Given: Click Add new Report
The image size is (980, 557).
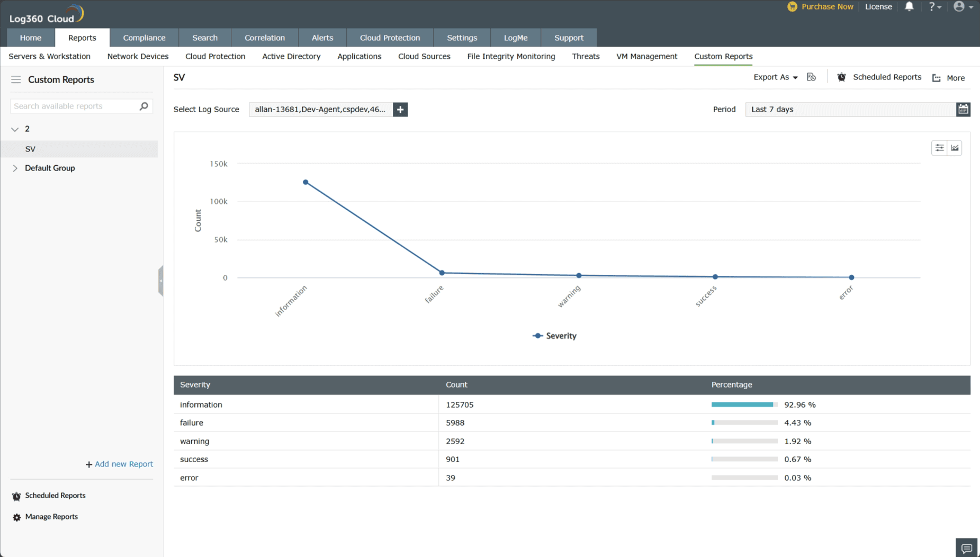Looking at the screenshot, I should [119, 464].
